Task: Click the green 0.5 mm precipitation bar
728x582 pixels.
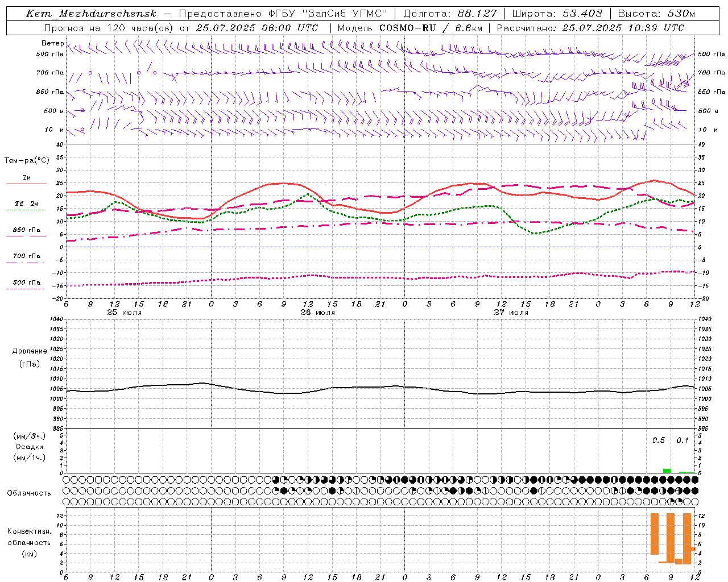Action: tap(667, 471)
